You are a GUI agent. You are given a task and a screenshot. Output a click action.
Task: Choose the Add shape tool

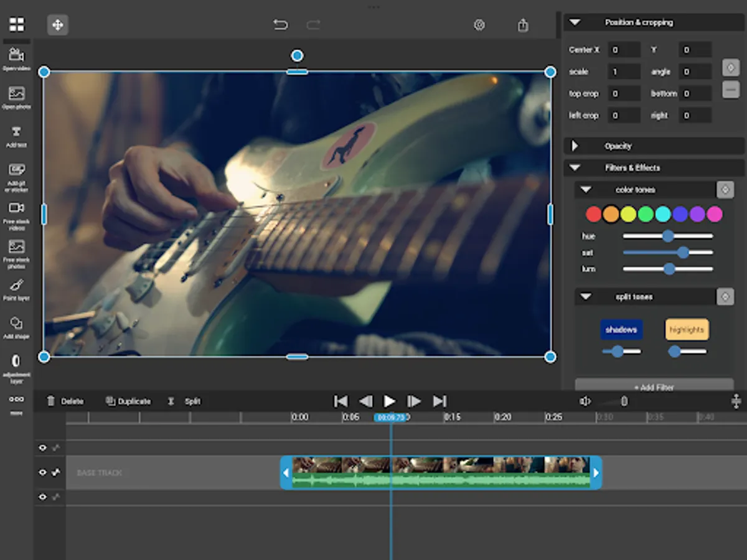coord(16,327)
